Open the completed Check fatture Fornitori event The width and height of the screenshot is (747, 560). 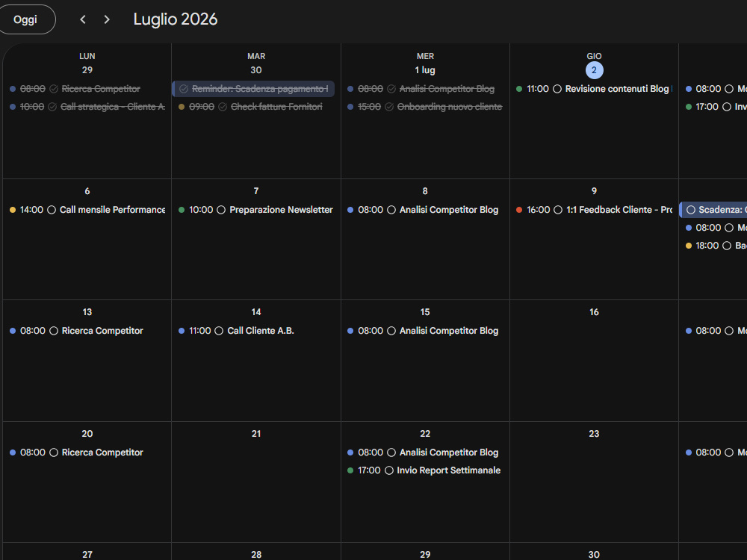[256, 107]
